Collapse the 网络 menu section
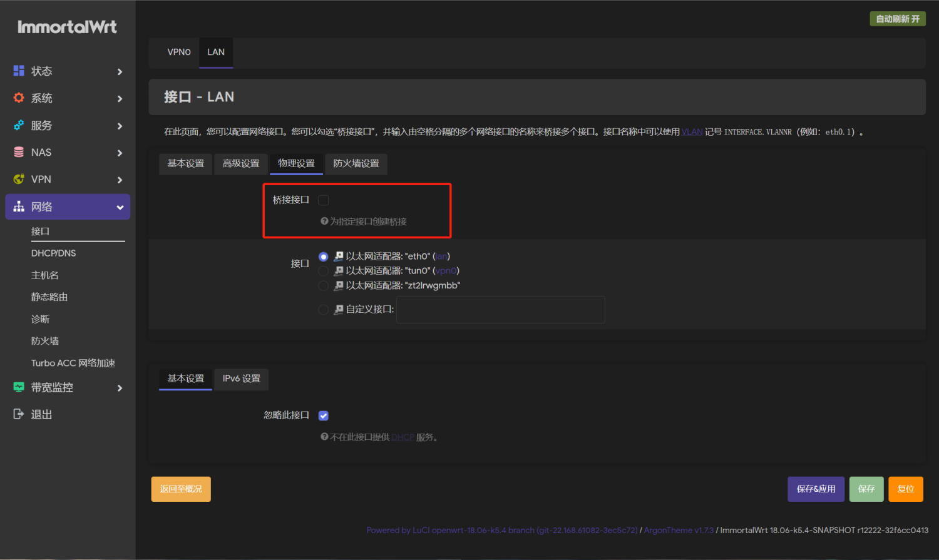Viewport: 939px width, 560px height. tap(120, 207)
